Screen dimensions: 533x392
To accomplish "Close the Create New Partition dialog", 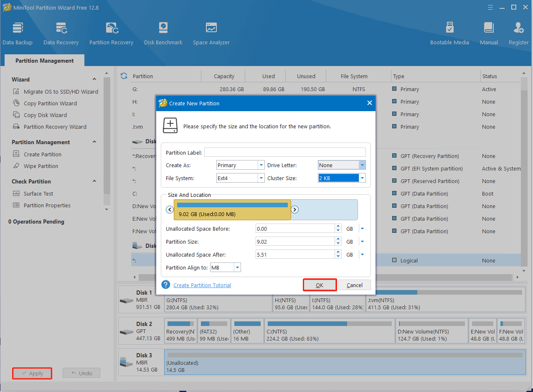I will pyautogui.click(x=369, y=103).
